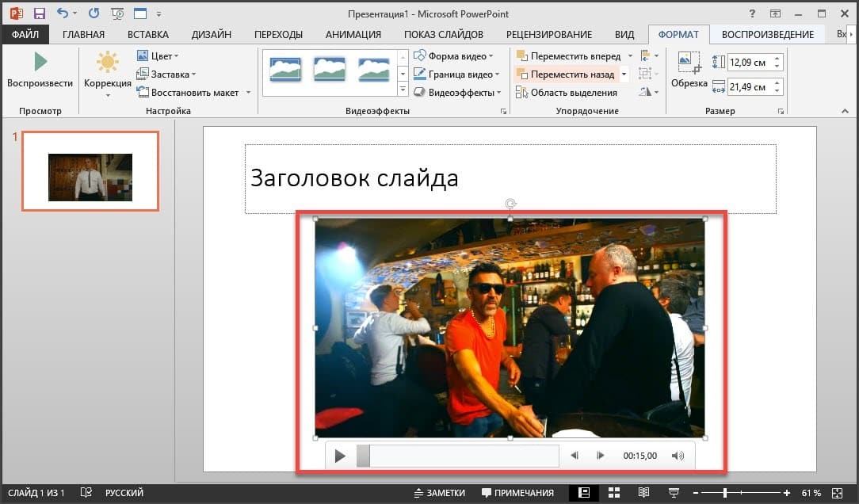Expand the video styles gallery more button

click(x=403, y=89)
